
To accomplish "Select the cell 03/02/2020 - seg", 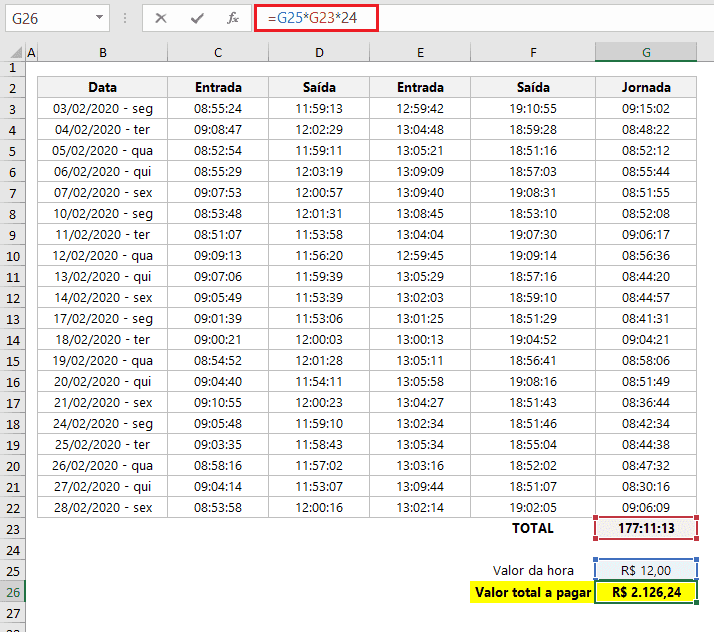I will pos(103,108).
